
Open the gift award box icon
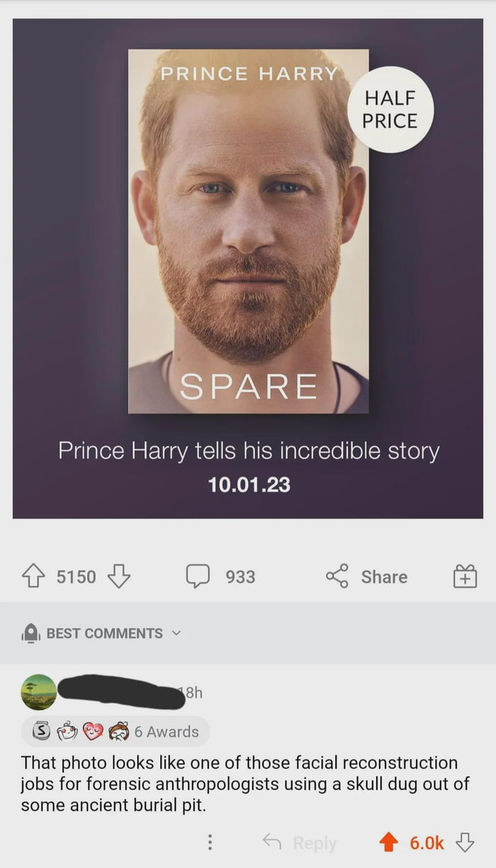point(466,576)
